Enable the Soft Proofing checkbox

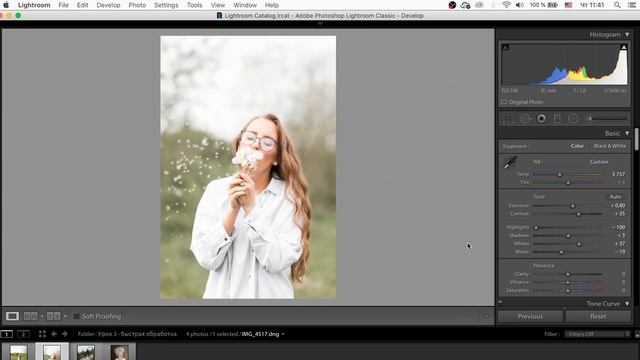(76, 316)
